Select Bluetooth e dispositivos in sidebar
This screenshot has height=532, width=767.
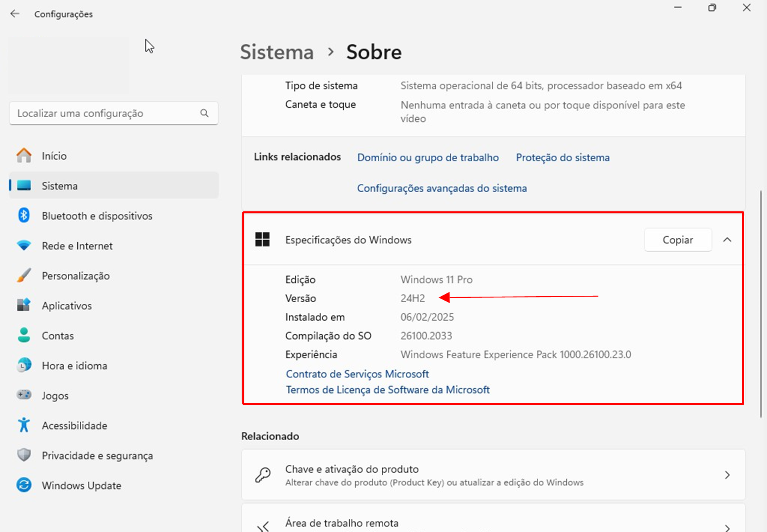point(114,216)
